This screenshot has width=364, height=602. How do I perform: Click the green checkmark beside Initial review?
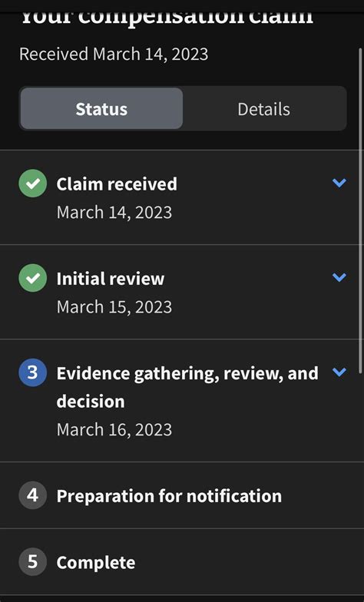click(32, 278)
